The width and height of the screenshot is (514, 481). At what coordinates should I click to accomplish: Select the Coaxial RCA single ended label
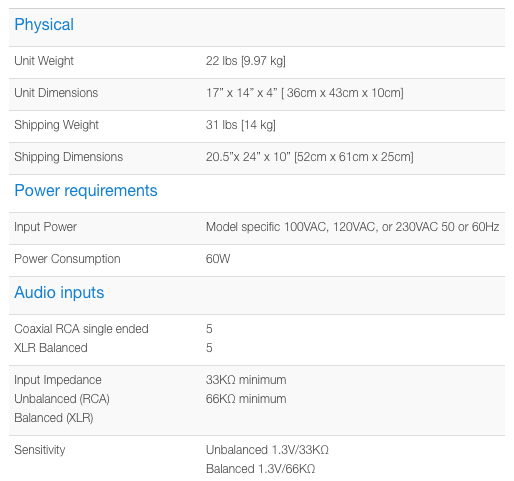(x=81, y=329)
